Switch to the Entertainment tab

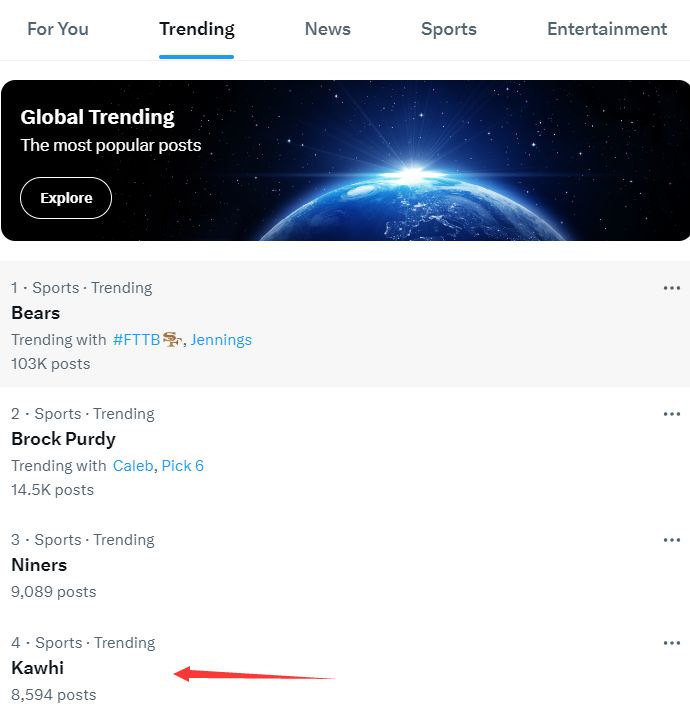[607, 29]
